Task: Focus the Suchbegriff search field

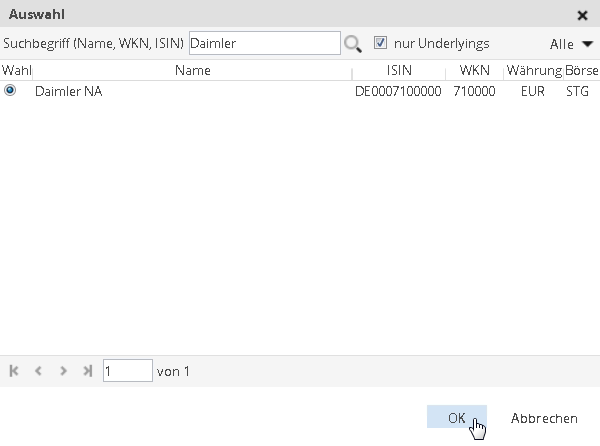Action: [x=264, y=43]
